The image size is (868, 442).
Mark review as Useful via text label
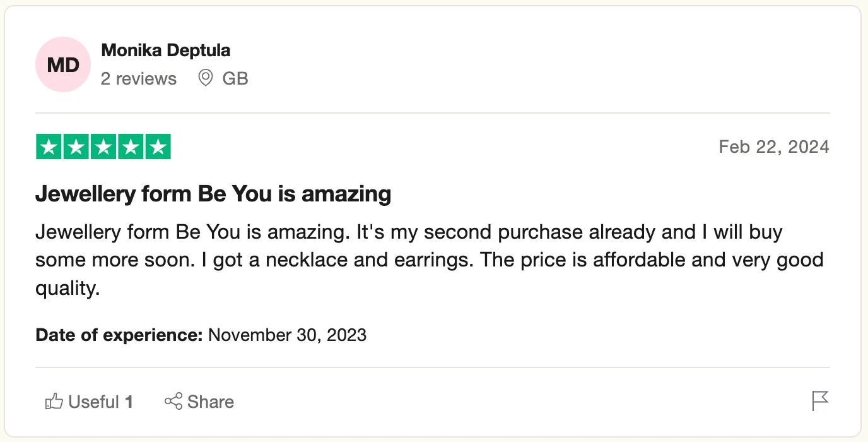pyautogui.click(x=93, y=402)
